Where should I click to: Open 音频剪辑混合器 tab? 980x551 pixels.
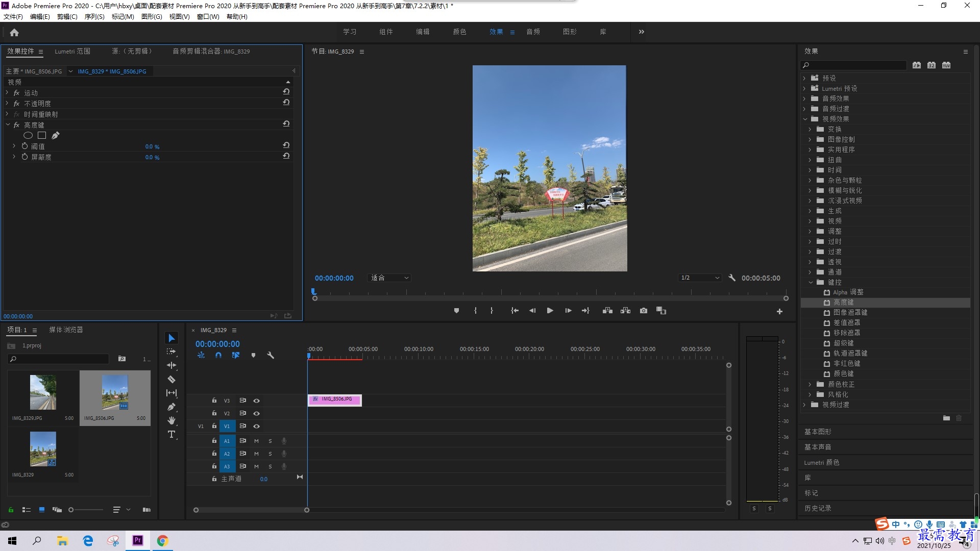(211, 52)
